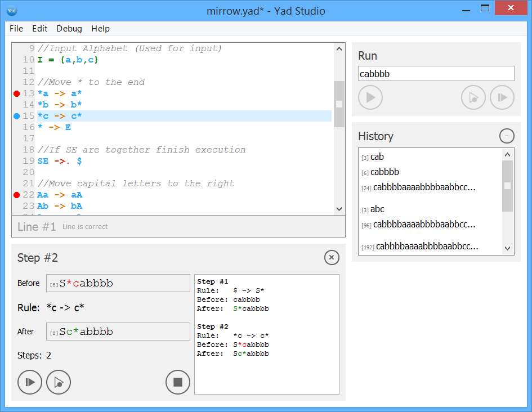Select the run-to-breakpoint icon in Run panel
The height and width of the screenshot is (412, 532).
(x=473, y=97)
